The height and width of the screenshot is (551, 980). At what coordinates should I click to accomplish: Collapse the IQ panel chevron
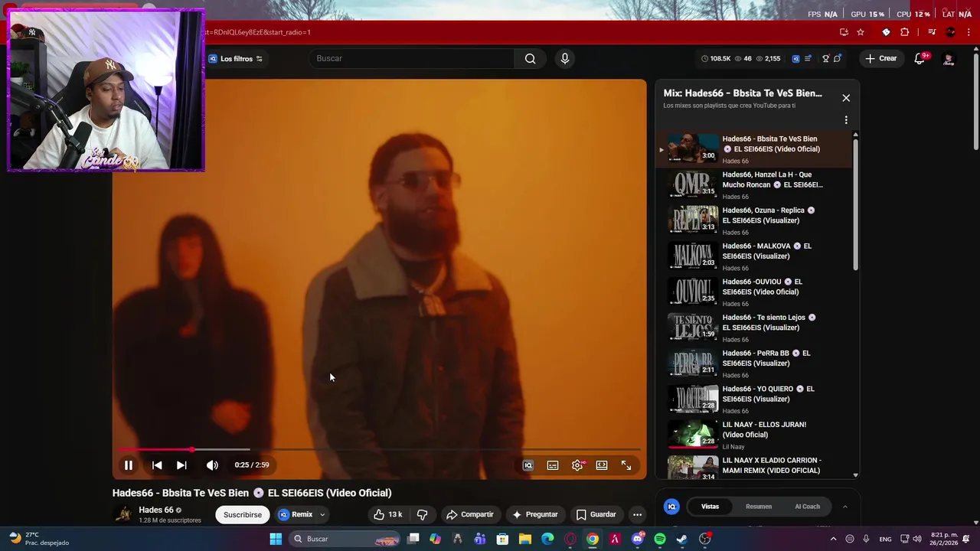point(845,507)
